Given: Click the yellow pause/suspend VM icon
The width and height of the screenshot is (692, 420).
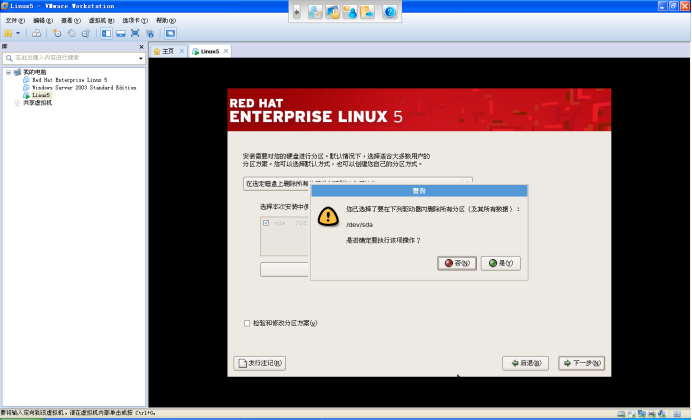Looking at the screenshot, I should coord(8,33).
